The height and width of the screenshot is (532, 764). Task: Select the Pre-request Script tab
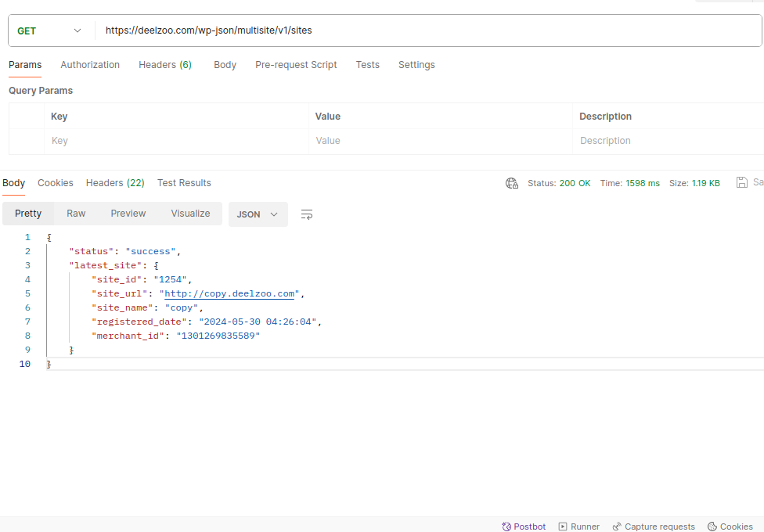coord(296,65)
